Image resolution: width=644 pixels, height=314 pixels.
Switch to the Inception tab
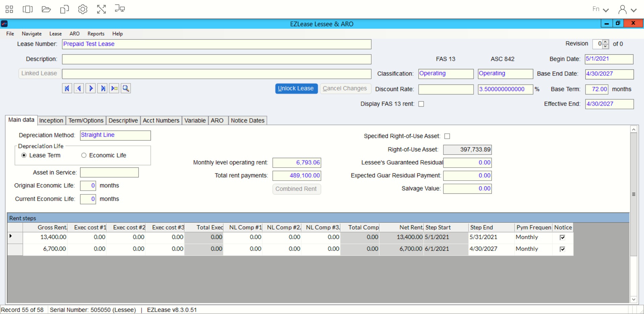pos(51,121)
